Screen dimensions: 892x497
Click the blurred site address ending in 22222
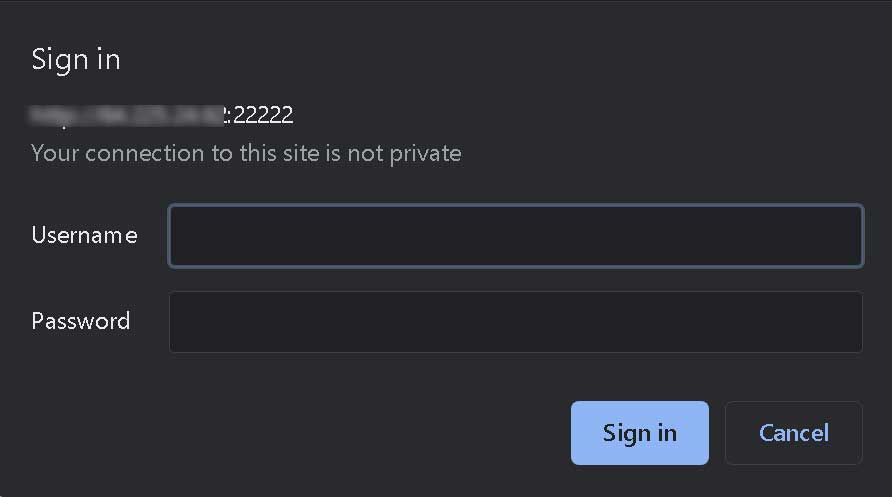coord(162,115)
